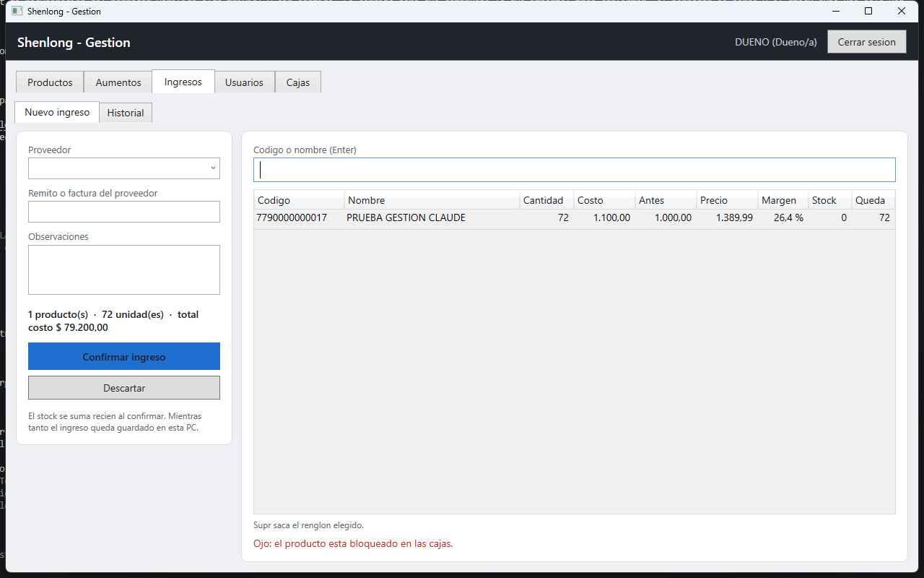Image resolution: width=924 pixels, height=578 pixels.
Task: Click the red blocked-product warning text
Action: [x=353, y=543]
